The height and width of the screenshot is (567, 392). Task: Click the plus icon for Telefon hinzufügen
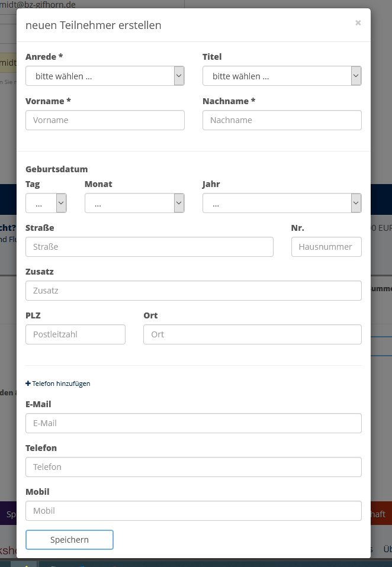[28, 384]
